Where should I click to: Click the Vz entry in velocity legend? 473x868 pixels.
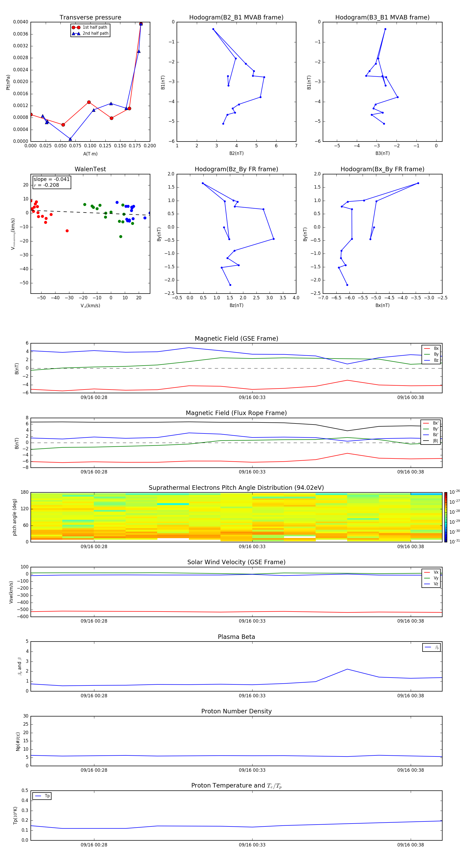pos(431,584)
